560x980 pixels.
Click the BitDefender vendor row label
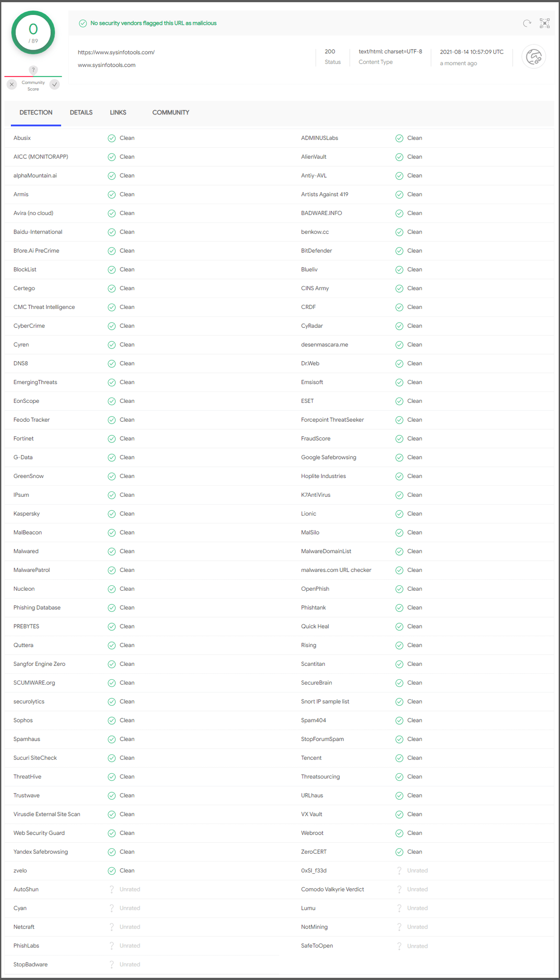point(316,251)
